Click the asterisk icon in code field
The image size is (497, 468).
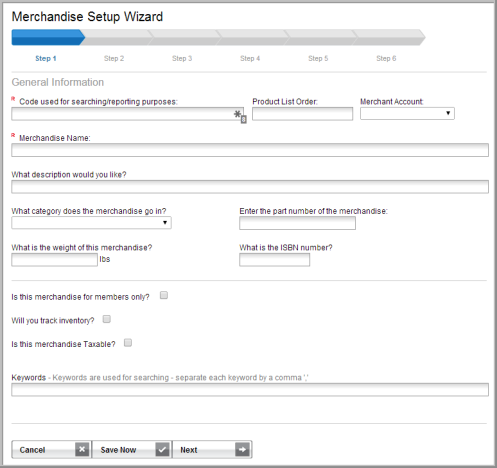(237, 114)
